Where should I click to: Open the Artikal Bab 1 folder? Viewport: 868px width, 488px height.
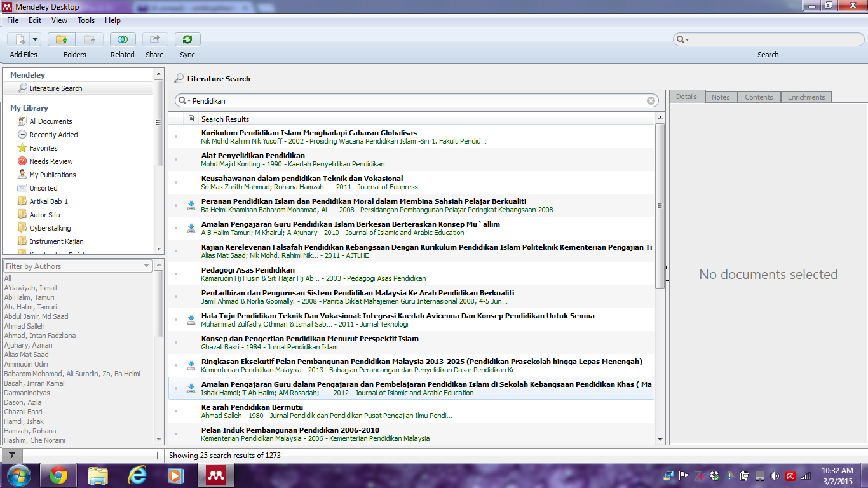(48, 201)
